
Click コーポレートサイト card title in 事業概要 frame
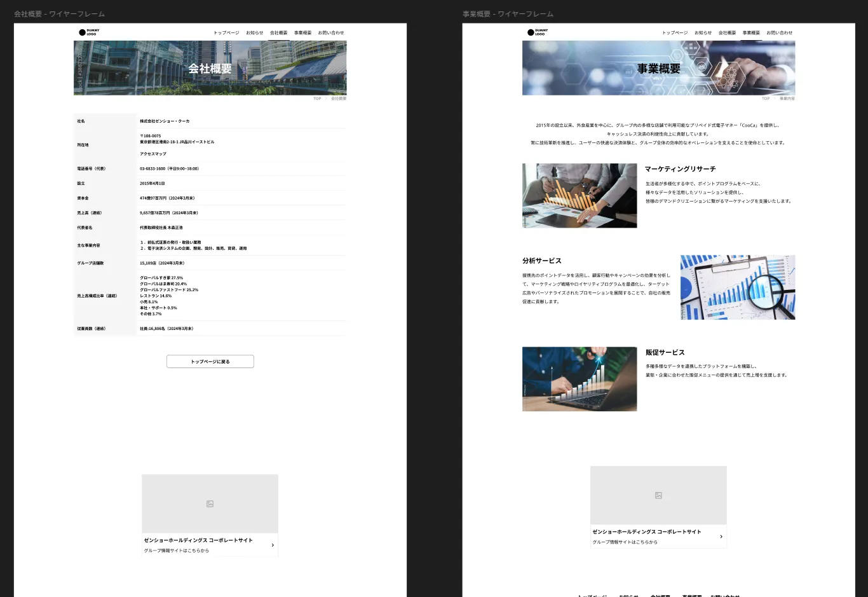click(647, 532)
